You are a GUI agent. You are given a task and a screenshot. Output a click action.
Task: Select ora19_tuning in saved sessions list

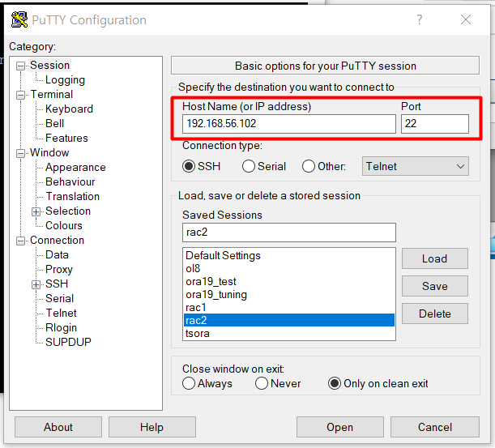point(289,294)
